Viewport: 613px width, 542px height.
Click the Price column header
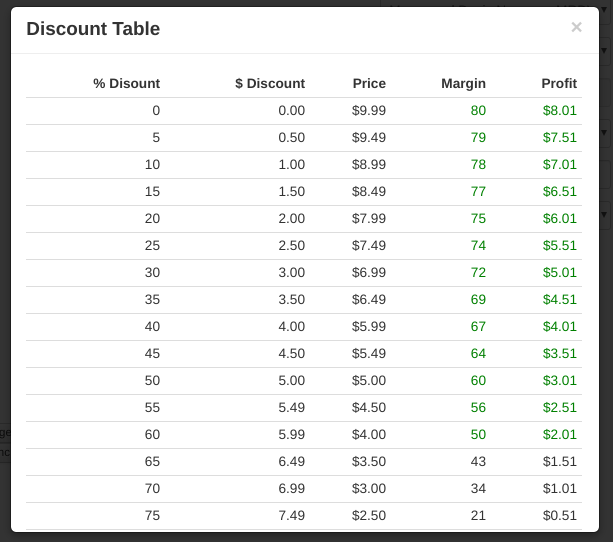click(x=369, y=83)
